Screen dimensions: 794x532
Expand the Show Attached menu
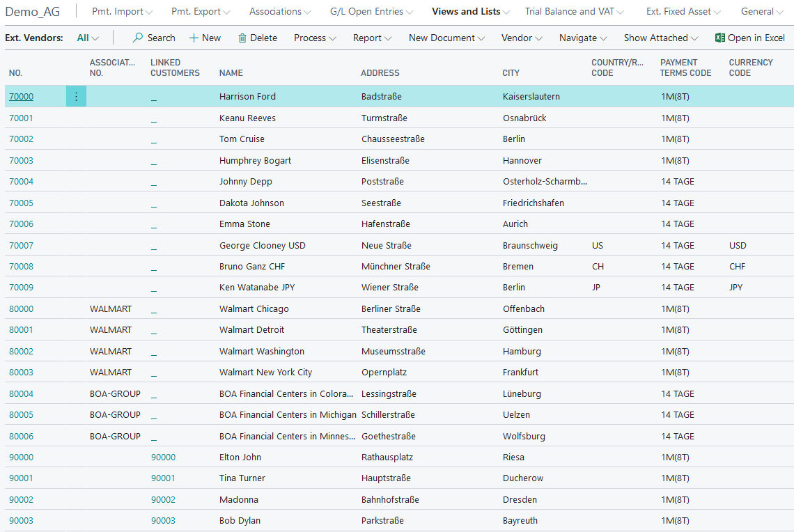coord(660,38)
